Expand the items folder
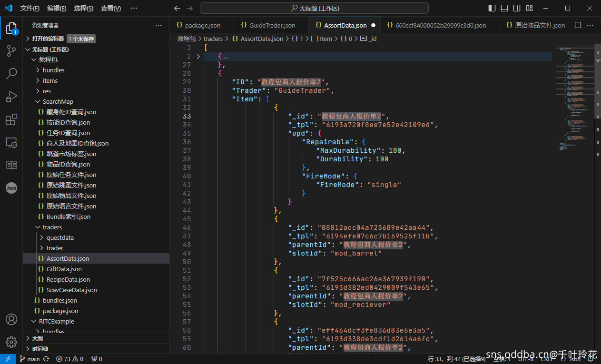Image resolution: width=601 pixels, height=364 pixels. tap(38, 80)
